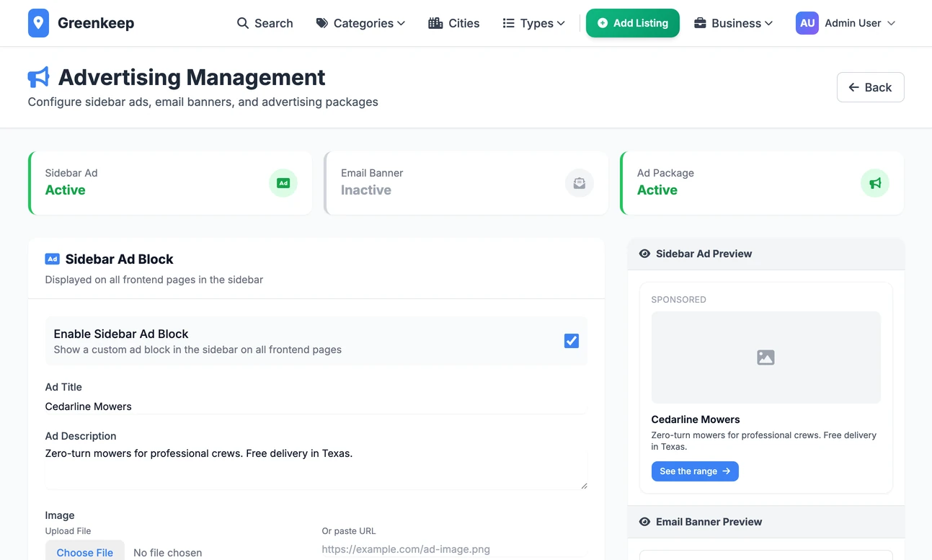Click into the Ad Description textarea
Viewport: 932px width, 560px height.
[316, 468]
